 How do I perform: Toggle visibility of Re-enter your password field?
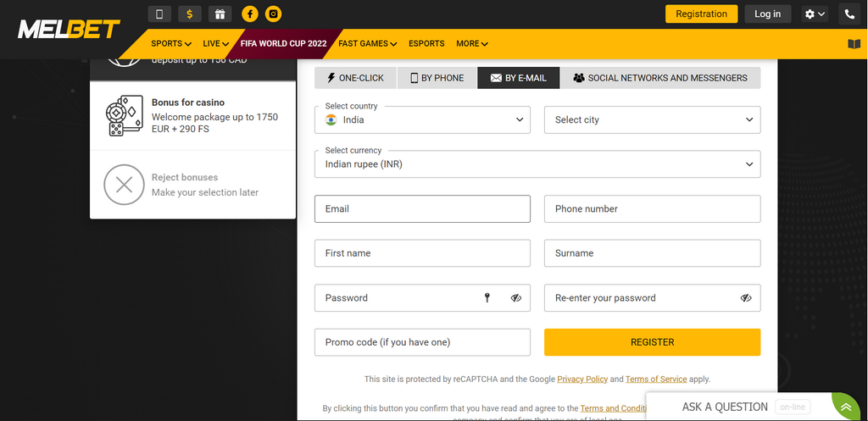pyautogui.click(x=746, y=297)
